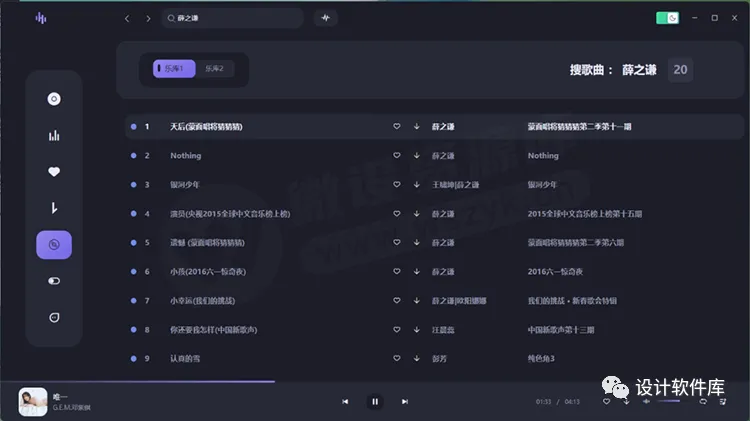
Task: Favorite song number 7 with its heart
Action: point(397,300)
